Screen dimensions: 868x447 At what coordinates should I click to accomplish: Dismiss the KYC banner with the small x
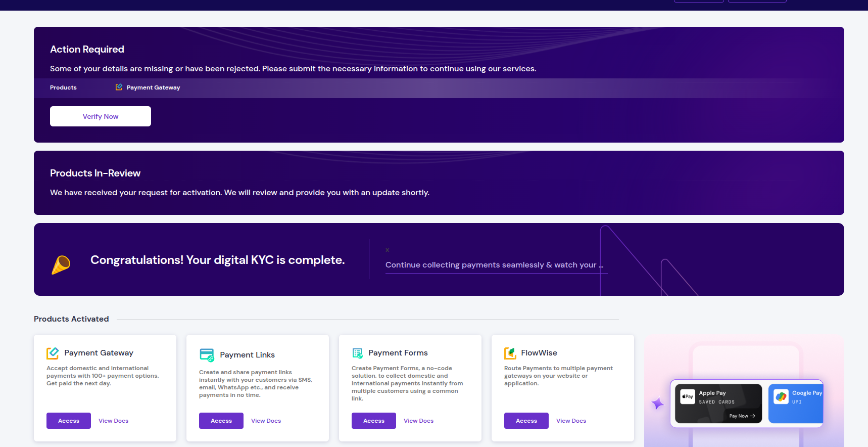point(388,250)
